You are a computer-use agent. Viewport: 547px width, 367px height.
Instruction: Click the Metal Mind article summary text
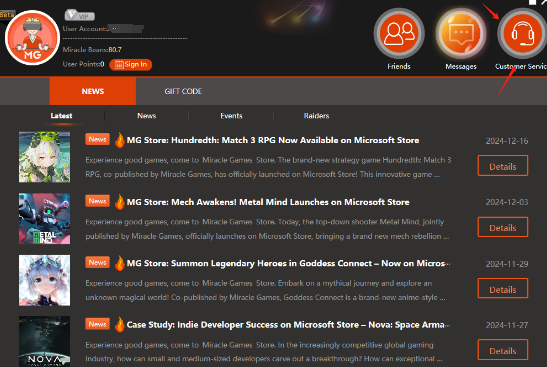click(267, 229)
